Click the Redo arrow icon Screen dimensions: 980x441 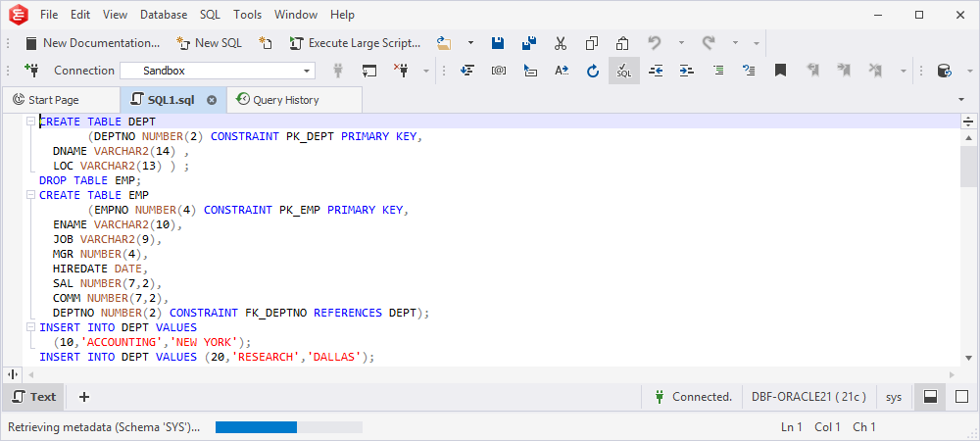click(x=709, y=43)
